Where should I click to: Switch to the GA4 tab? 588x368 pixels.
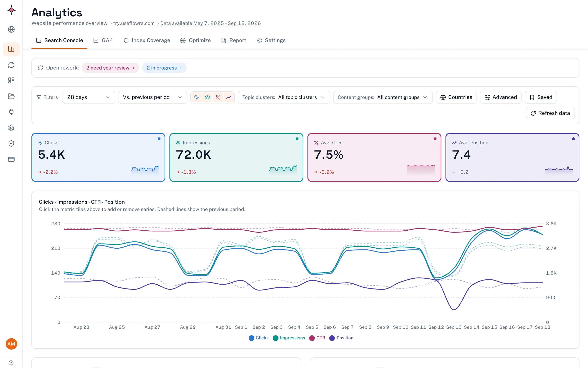103,40
